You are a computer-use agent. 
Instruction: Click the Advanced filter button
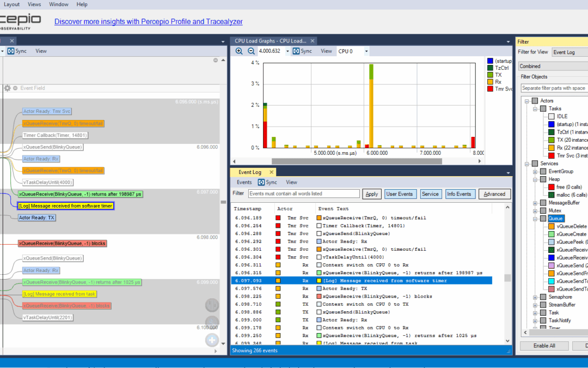pyautogui.click(x=494, y=194)
